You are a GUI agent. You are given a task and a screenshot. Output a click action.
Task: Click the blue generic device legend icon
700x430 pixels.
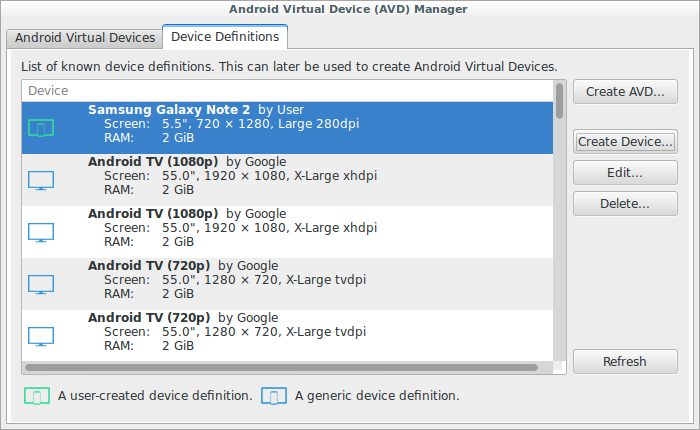[273, 396]
